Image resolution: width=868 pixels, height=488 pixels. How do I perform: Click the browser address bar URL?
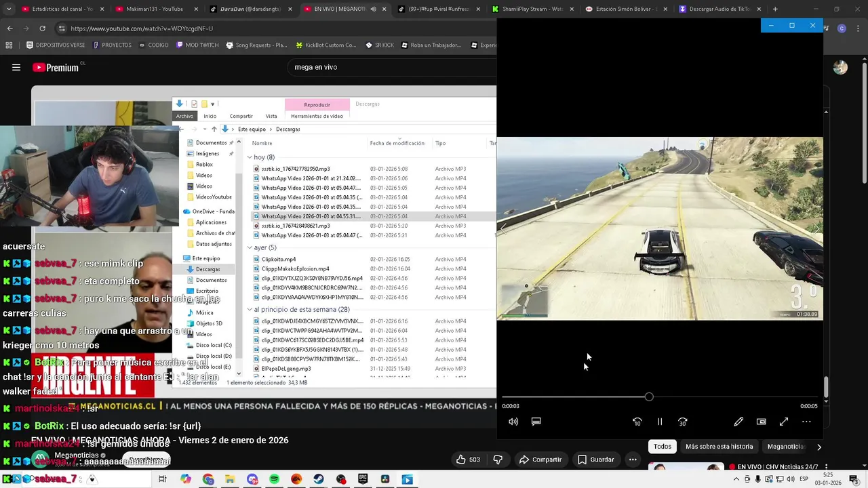[142, 28]
